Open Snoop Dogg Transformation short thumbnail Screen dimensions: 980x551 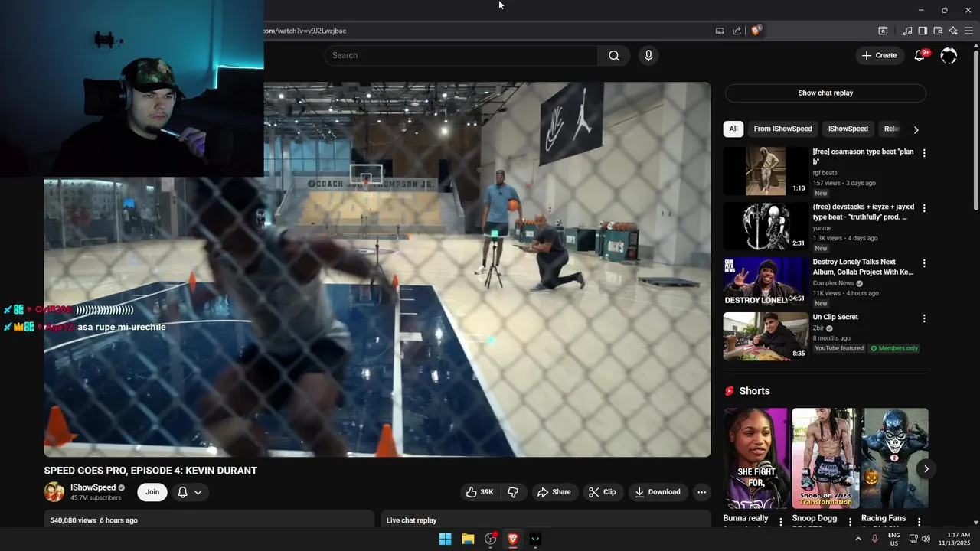[825, 458]
